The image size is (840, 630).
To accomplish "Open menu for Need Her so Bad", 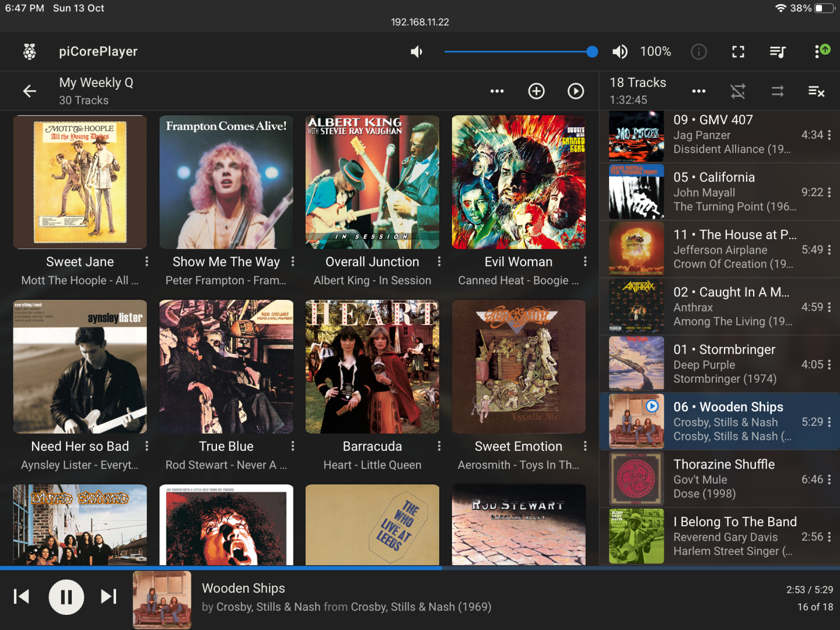I will point(147,446).
